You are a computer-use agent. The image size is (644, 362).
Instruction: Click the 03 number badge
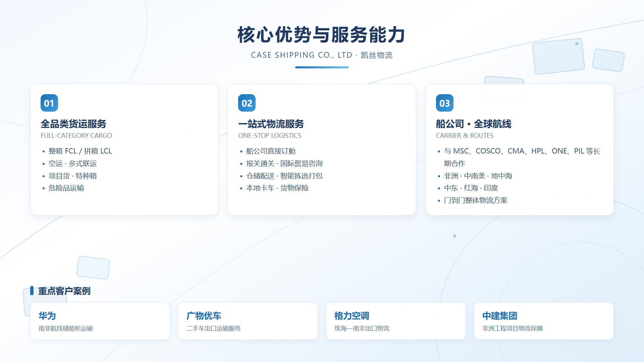pos(445,103)
